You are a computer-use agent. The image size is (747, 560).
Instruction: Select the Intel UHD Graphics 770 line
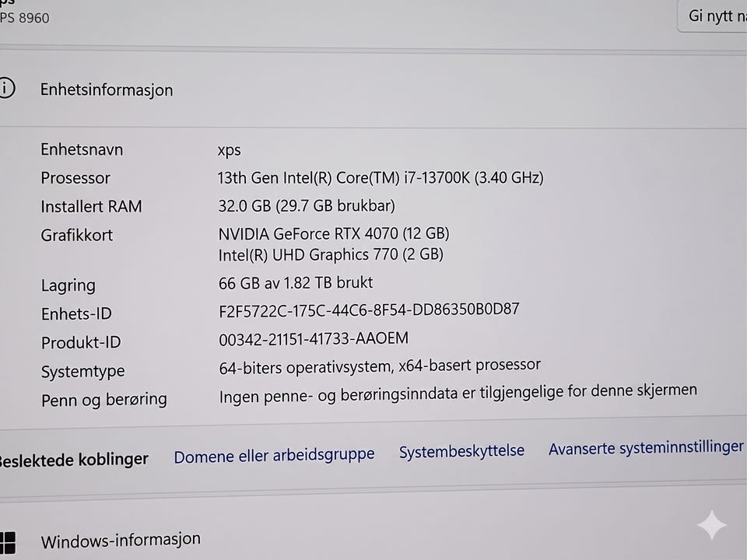click(x=331, y=255)
